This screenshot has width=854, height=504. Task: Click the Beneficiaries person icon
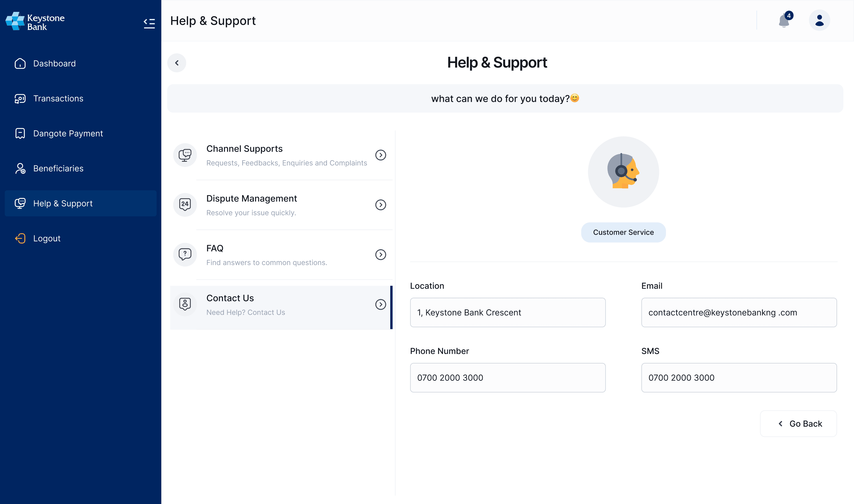[20, 168]
